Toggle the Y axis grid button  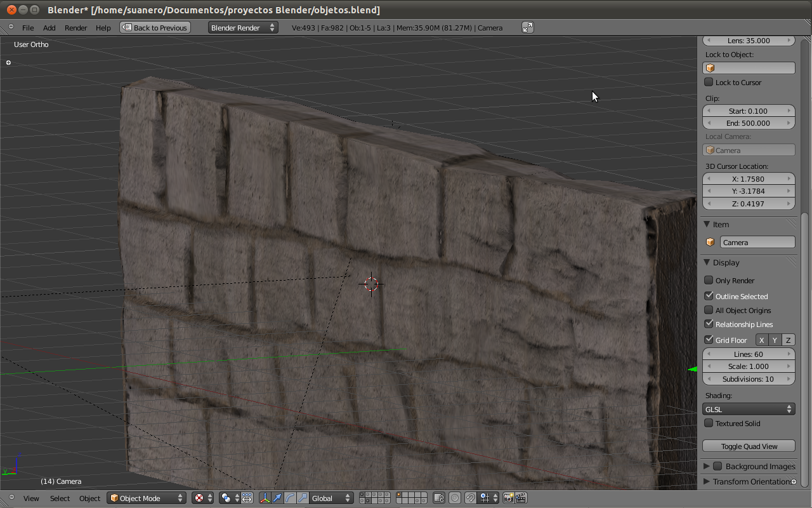point(775,340)
